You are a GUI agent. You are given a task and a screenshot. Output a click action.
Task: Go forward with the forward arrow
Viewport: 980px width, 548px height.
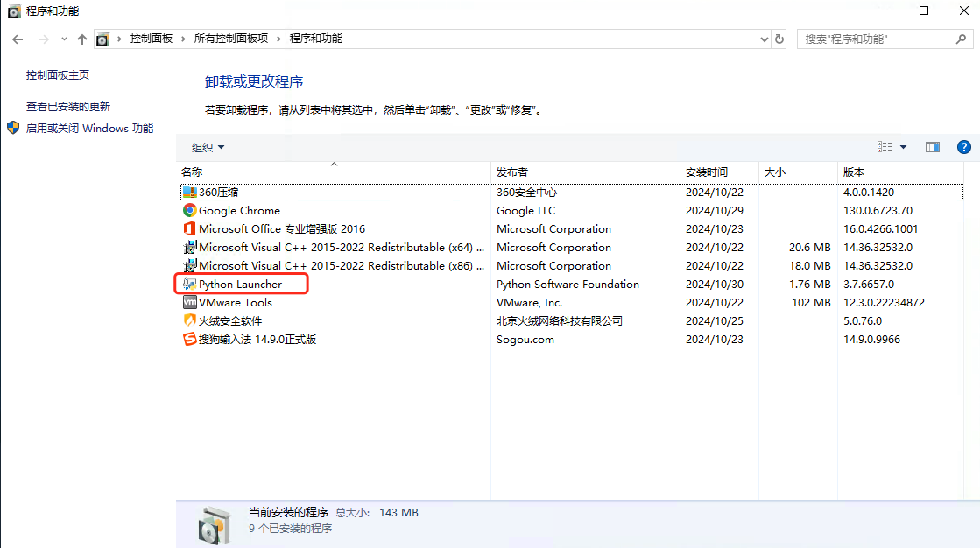coord(43,39)
